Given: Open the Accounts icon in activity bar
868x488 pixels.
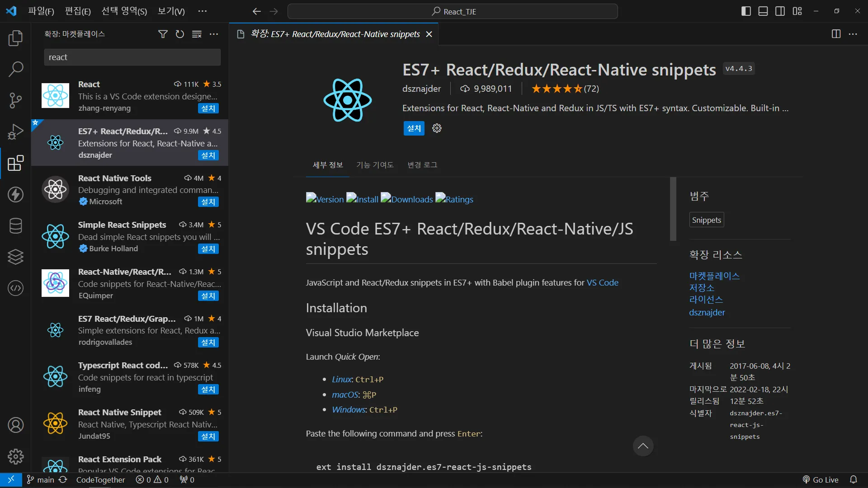Looking at the screenshot, I should (x=15, y=425).
